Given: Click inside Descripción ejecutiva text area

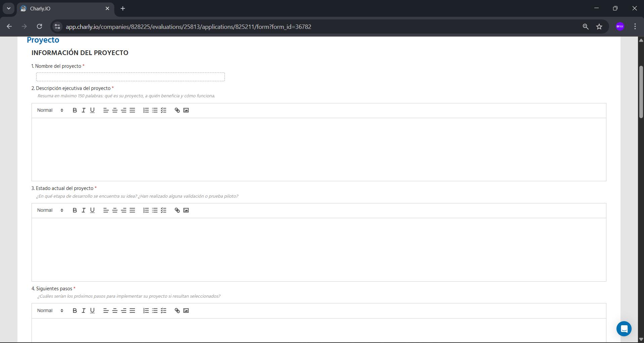Looking at the screenshot, I should tap(319, 149).
